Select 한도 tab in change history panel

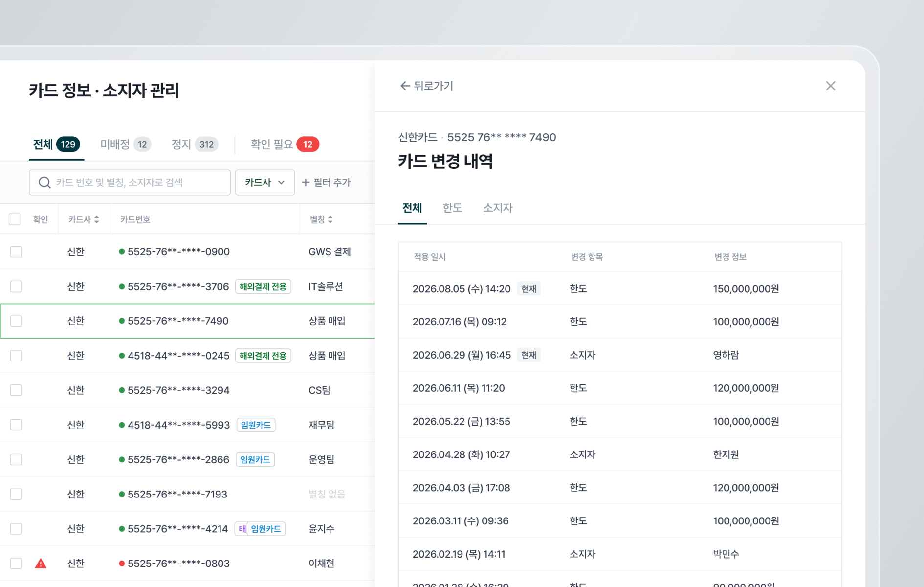pyautogui.click(x=452, y=208)
